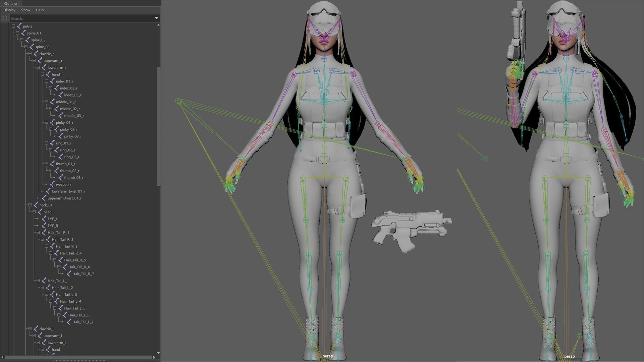Screen dimensions: 644x362
Task: Click the Outliner horizontal scroll left arrow
Action: point(3,357)
